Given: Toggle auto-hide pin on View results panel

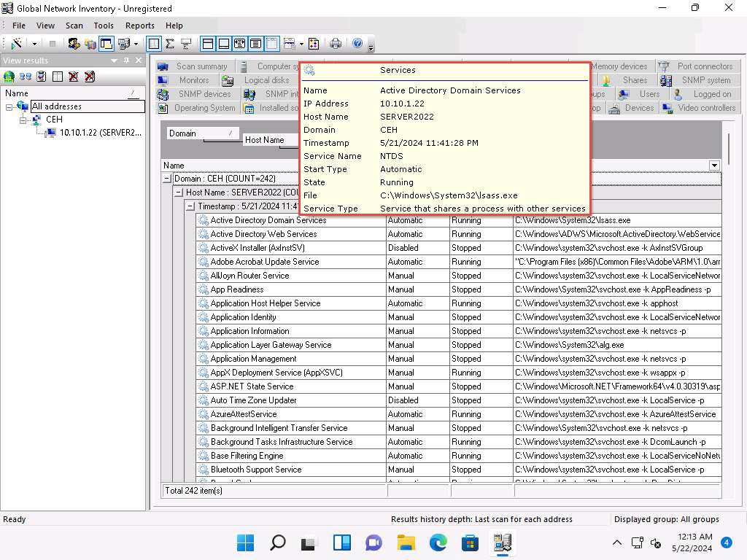Looking at the screenshot, I should pos(126,61).
